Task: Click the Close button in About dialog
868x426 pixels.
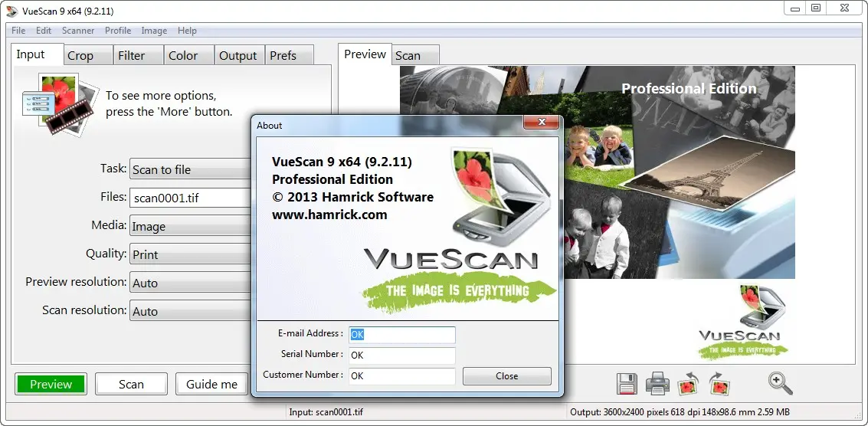Action: coord(507,375)
